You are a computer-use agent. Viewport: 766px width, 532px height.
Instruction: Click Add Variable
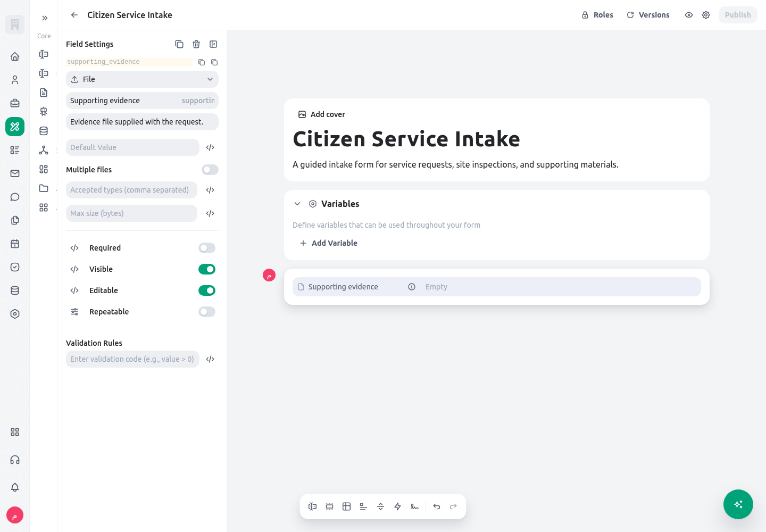tap(328, 243)
